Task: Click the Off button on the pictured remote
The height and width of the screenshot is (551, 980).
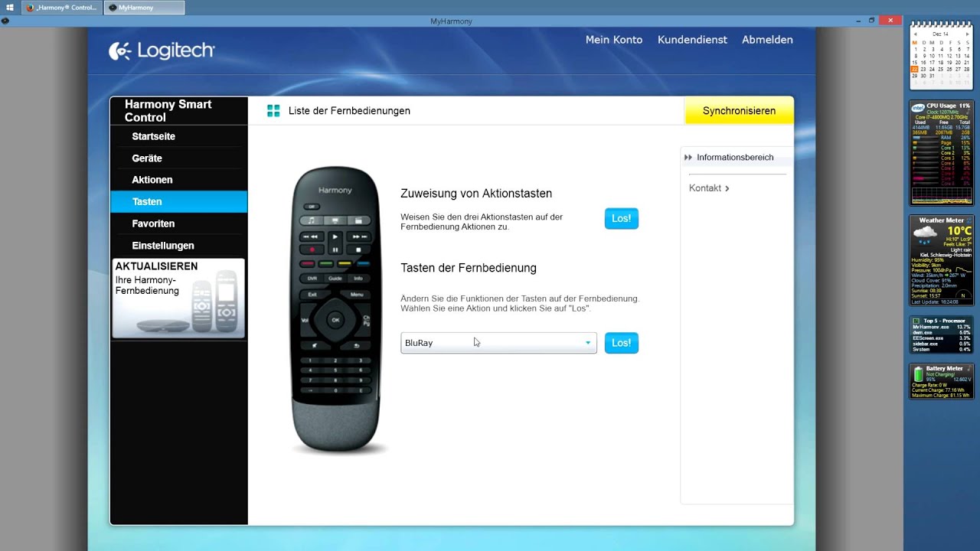Action: coord(312,207)
